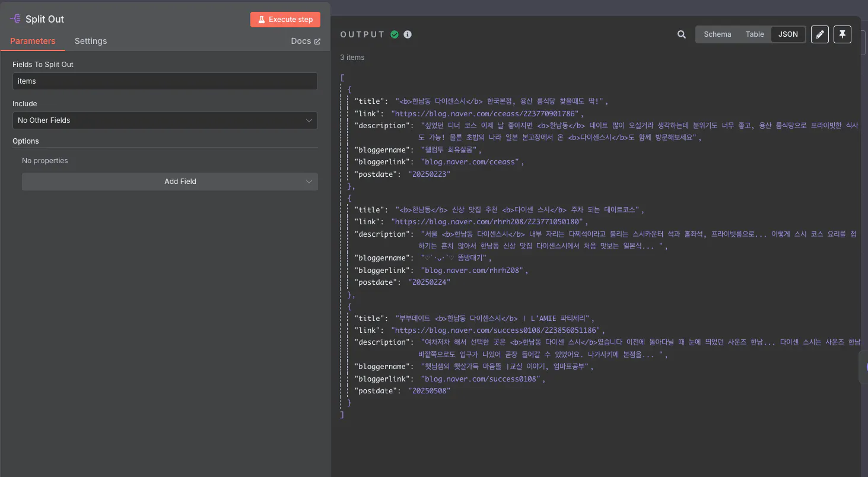Click the "3 items" count label
The image size is (868, 477).
pyautogui.click(x=352, y=58)
